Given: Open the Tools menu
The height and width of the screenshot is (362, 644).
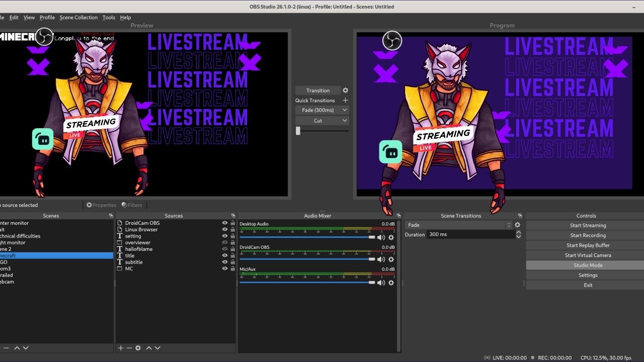Looking at the screenshot, I should pos(109,18).
